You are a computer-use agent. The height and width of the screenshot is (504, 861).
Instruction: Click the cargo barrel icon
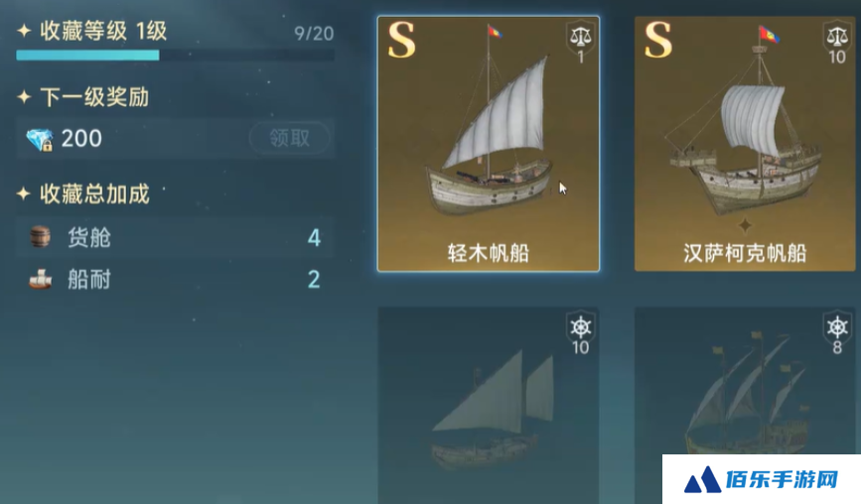point(40,237)
